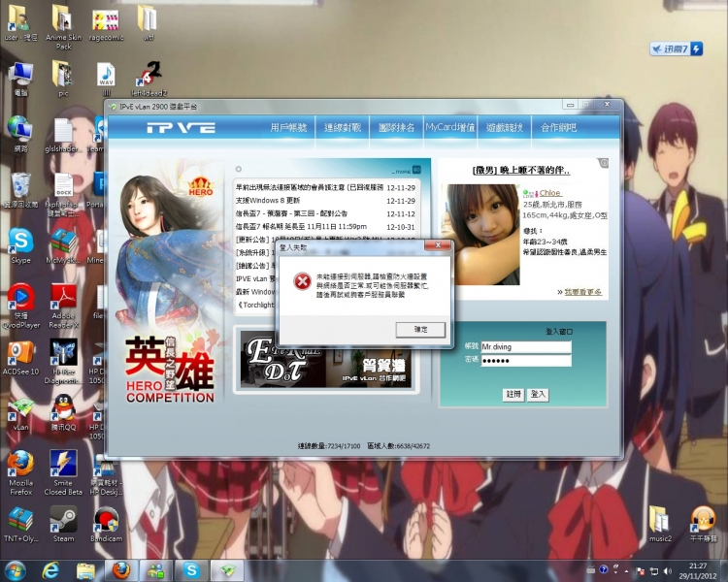Screen dimensions: 728x582
Task: Open the pic folder
Action: (63, 79)
